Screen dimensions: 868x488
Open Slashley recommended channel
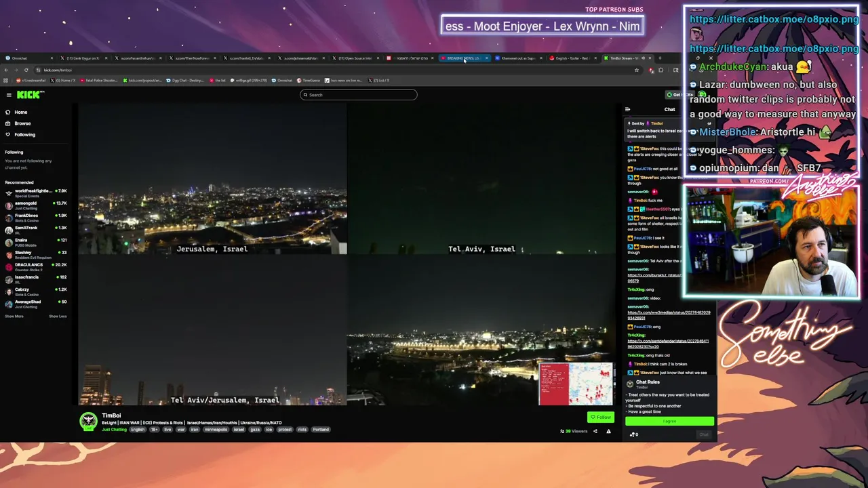coord(35,254)
